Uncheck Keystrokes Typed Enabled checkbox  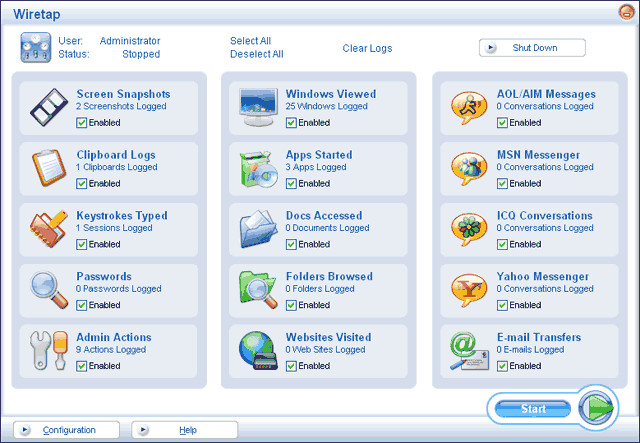coord(82,244)
